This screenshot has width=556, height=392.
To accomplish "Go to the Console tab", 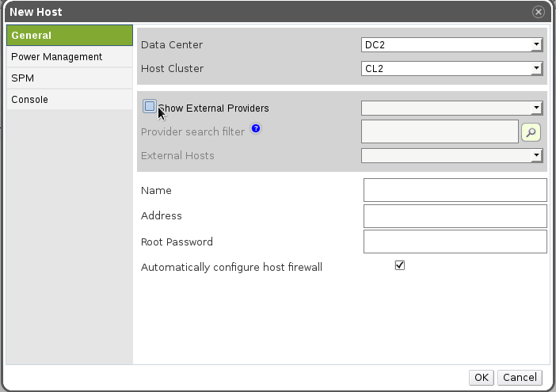I will [x=69, y=100].
